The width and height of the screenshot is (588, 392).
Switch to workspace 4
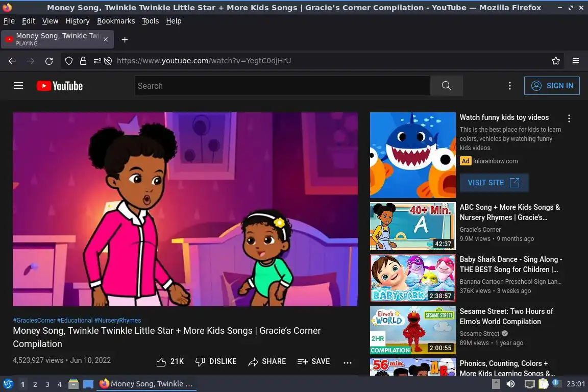(x=60, y=384)
